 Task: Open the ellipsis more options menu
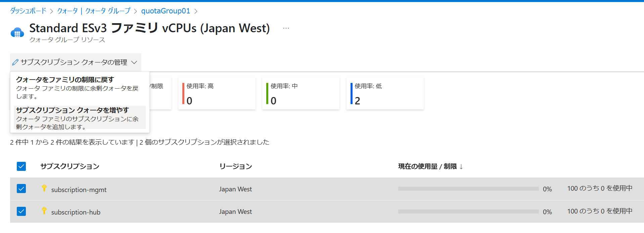[x=286, y=28]
